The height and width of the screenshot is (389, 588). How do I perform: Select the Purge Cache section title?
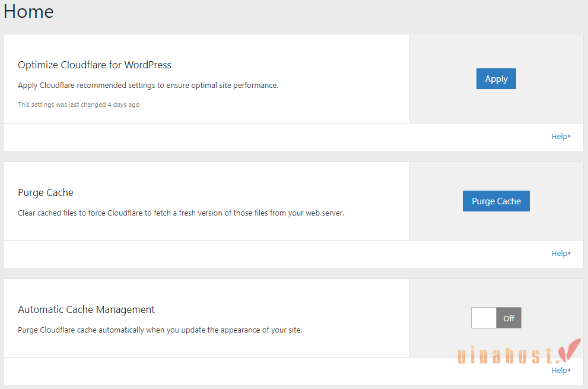point(46,192)
